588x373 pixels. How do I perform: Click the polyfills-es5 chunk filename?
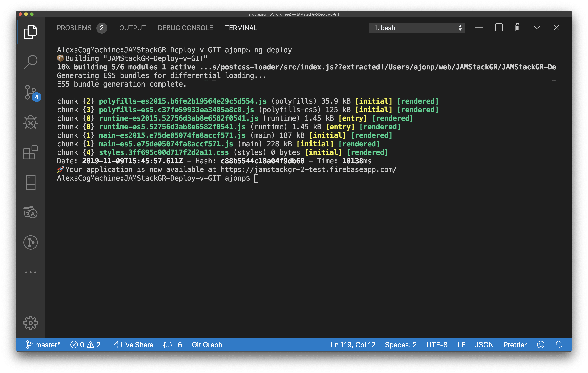tap(176, 110)
